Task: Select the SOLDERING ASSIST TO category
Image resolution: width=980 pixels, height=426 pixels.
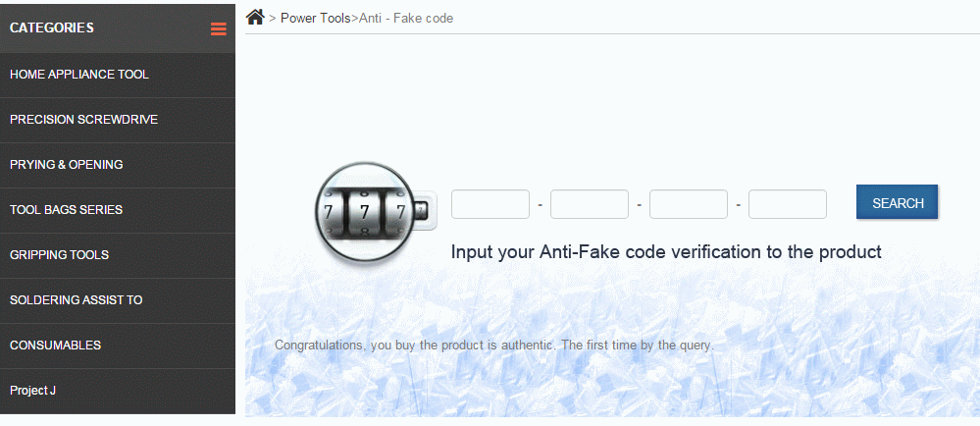Action: (x=118, y=299)
